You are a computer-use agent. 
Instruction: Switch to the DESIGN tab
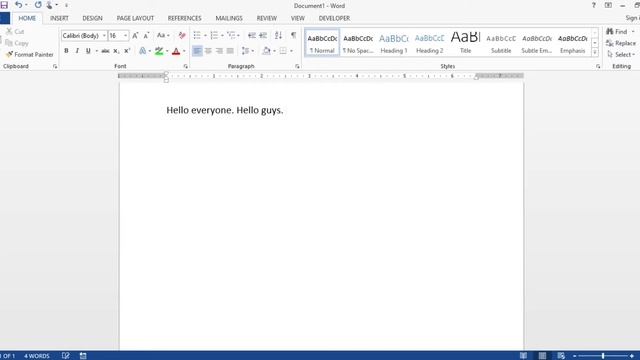(92, 18)
